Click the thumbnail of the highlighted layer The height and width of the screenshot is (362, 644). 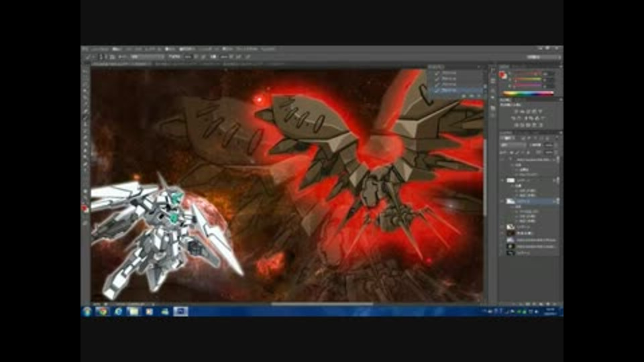tap(511, 202)
